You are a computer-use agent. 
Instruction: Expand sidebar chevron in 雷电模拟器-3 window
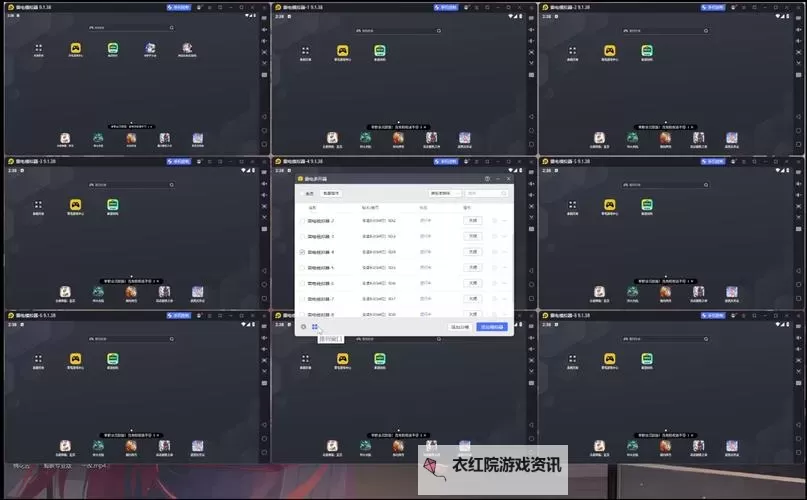tap(265, 217)
